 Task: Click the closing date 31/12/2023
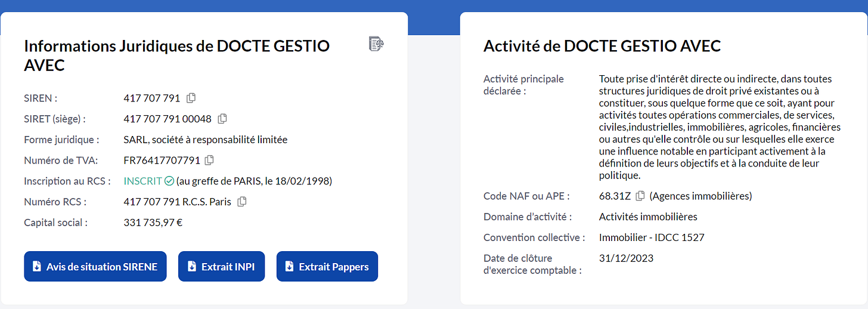click(x=626, y=258)
